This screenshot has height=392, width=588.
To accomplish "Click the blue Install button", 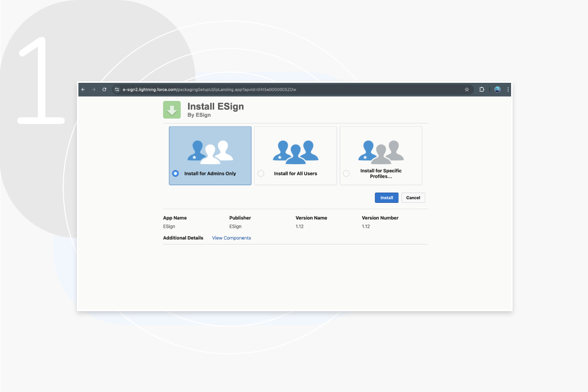I will point(387,197).
